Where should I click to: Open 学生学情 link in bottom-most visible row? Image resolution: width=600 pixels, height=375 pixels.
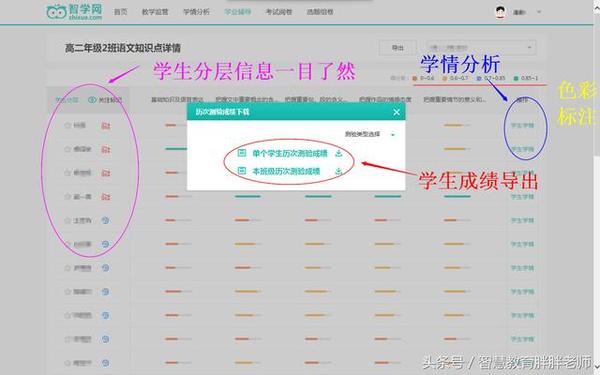[x=522, y=363]
